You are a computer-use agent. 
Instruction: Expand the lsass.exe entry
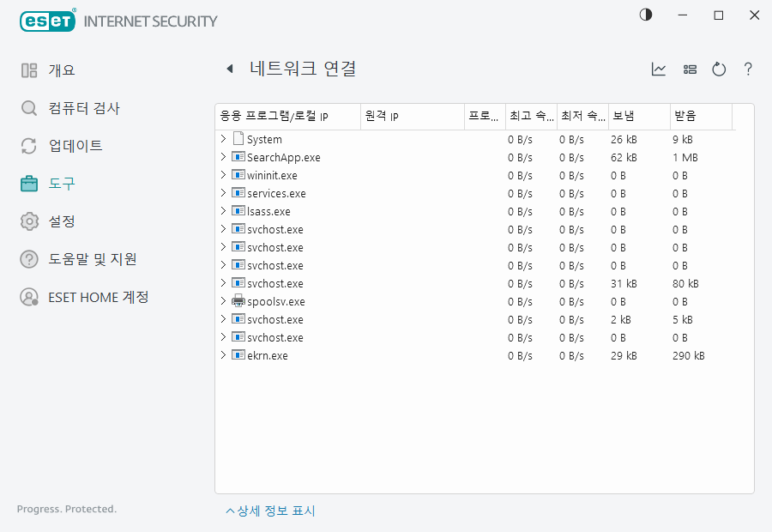223,211
